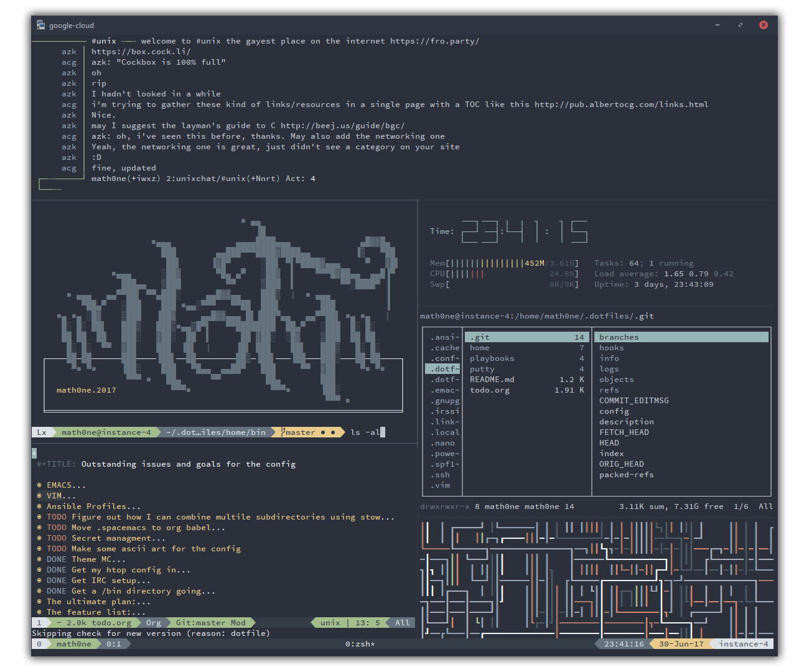Image resolution: width=809 pixels, height=672 pixels.
Task: Click the google-cloud title bar app icon
Action: tap(41, 25)
